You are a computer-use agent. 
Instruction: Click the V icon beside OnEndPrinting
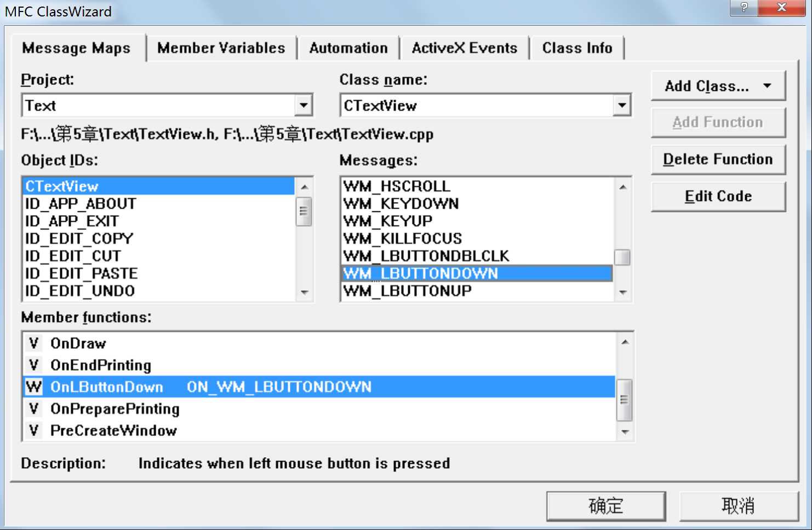tap(34, 365)
